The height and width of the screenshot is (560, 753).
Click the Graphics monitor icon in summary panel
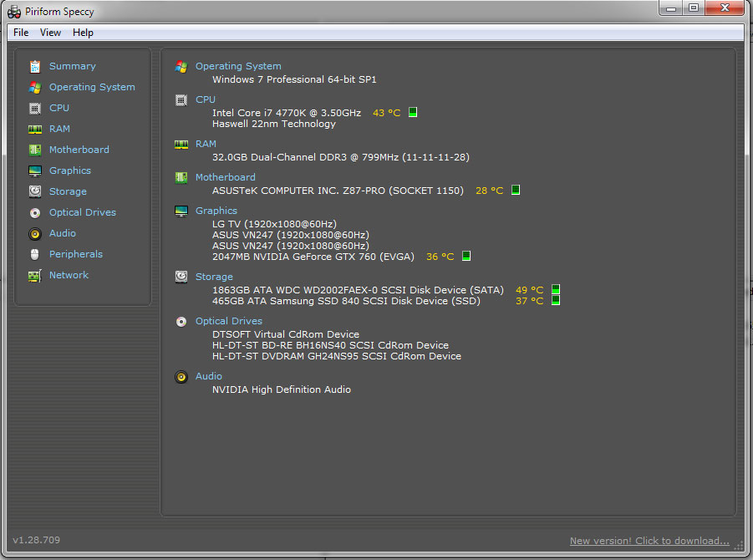coord(181,211)
